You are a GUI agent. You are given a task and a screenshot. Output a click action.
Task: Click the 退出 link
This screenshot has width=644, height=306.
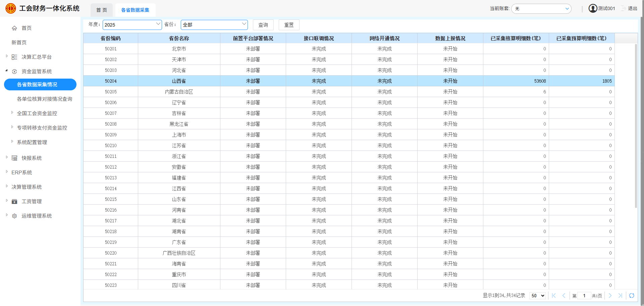[633, 8]
